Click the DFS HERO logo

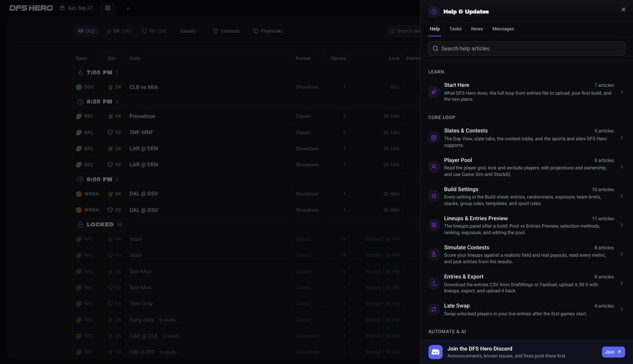coord(31,8)
